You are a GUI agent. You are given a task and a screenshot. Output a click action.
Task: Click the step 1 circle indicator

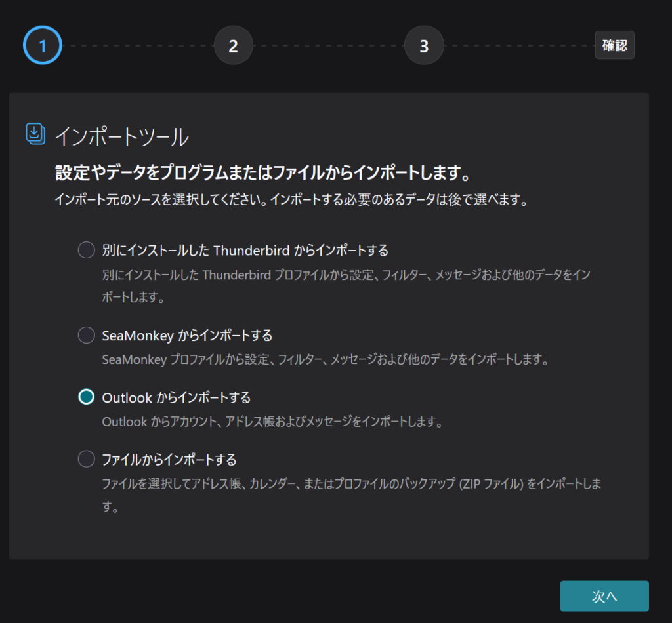[x=43, y=46]
